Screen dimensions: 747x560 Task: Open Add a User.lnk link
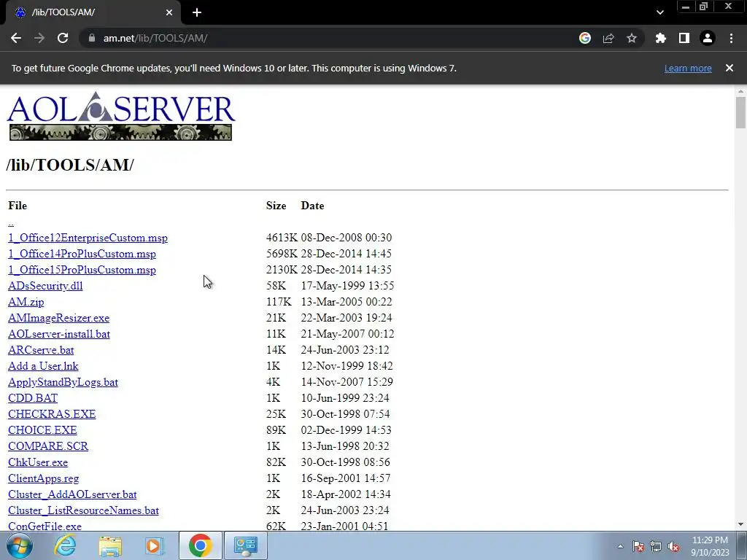[43, 366]
